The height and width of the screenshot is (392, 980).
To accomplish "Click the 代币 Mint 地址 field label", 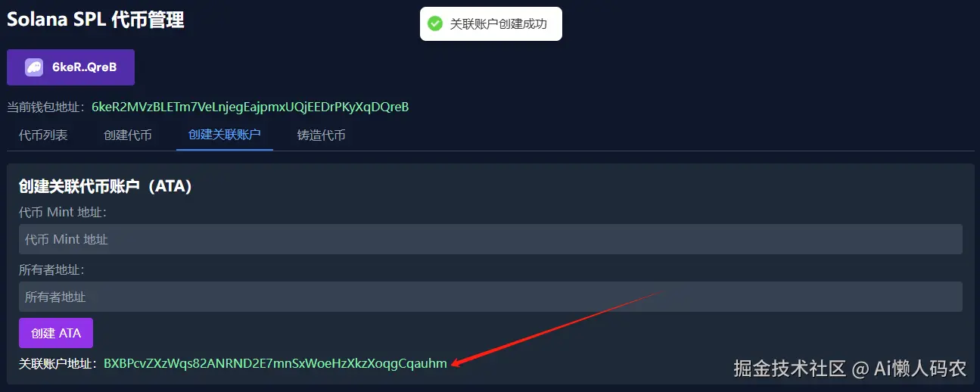I will (63, 212).
